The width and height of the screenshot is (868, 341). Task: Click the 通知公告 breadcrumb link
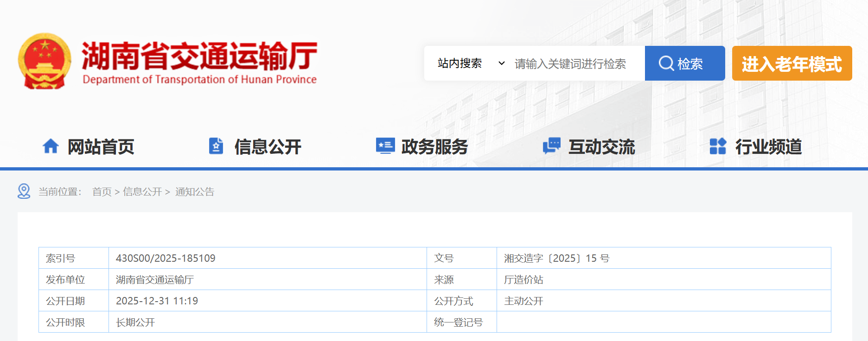195,192
